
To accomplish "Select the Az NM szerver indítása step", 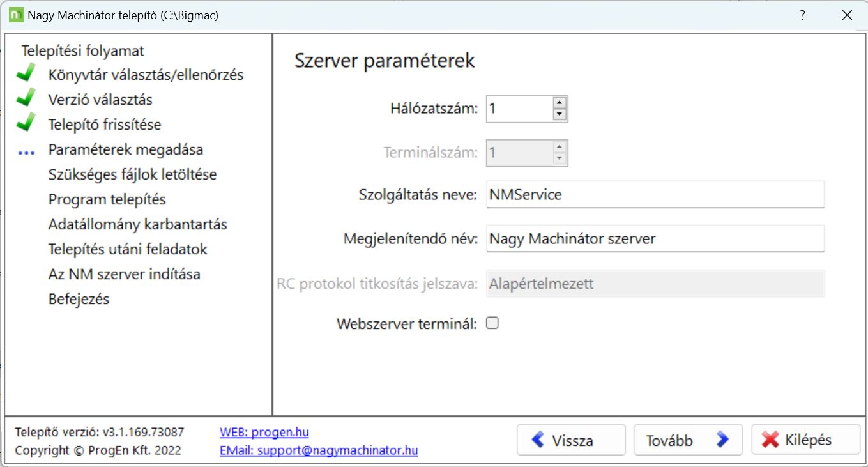I will click(x=124, y=274).
